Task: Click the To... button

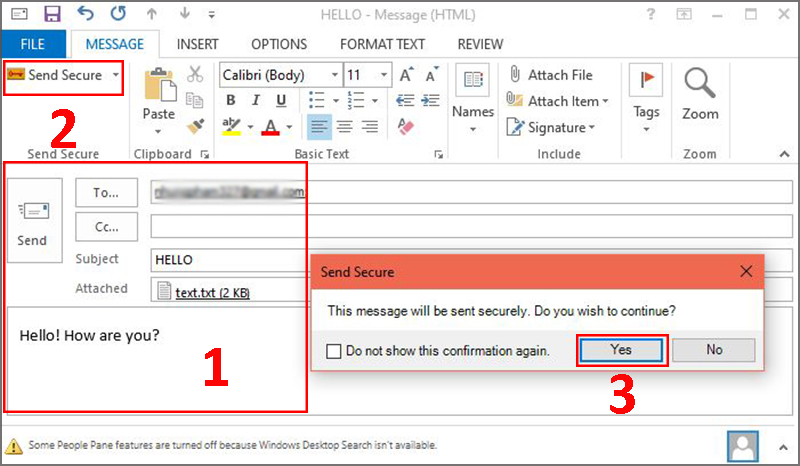Action: point(106,192)
